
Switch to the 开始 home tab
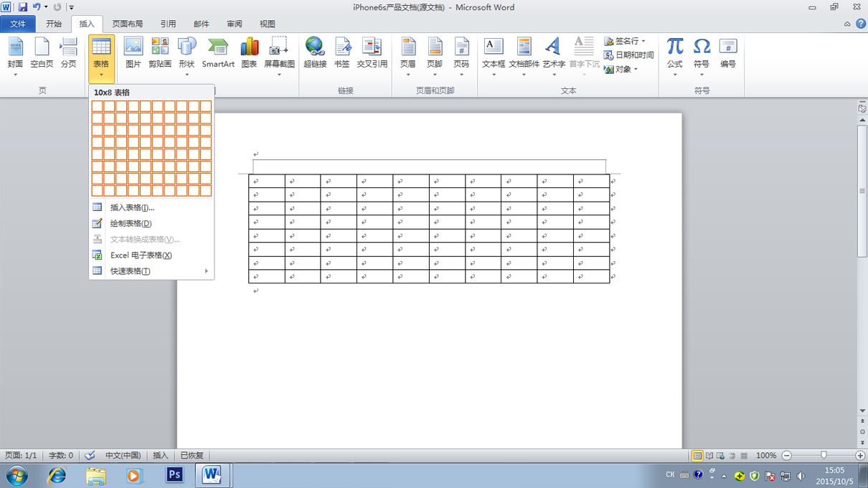tap(54, 24)
